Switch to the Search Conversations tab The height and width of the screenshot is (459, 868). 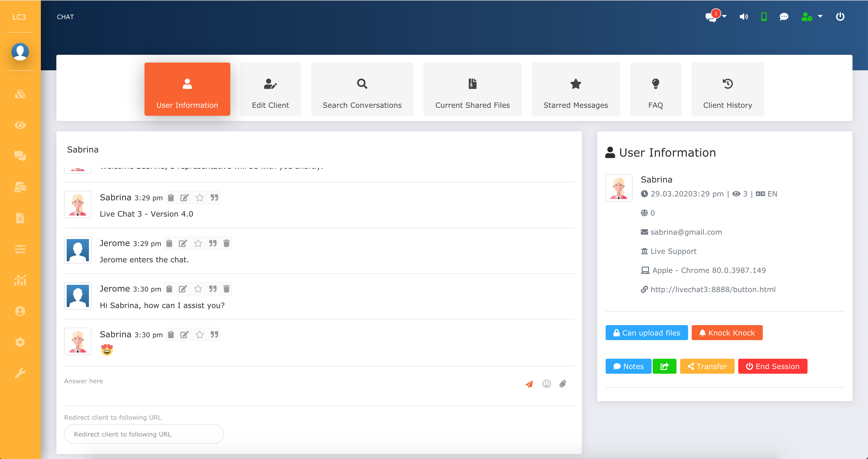pos(362,89)
